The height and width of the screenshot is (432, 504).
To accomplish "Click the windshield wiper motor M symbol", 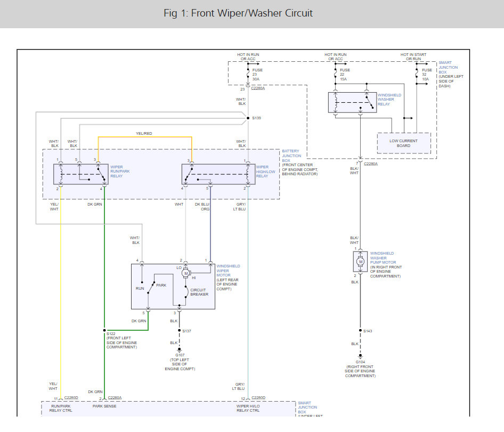I will [x=185, y=273].
